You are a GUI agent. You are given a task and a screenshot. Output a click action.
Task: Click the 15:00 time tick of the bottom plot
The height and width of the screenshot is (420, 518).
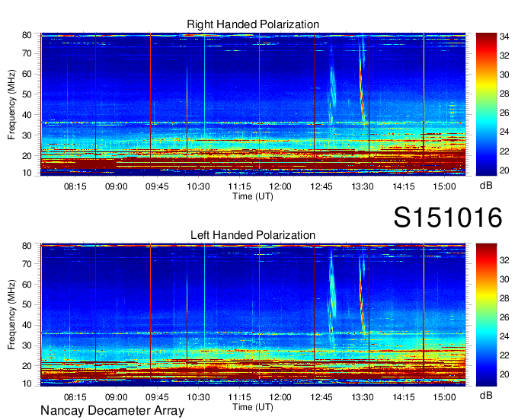(x=444, y=397)
